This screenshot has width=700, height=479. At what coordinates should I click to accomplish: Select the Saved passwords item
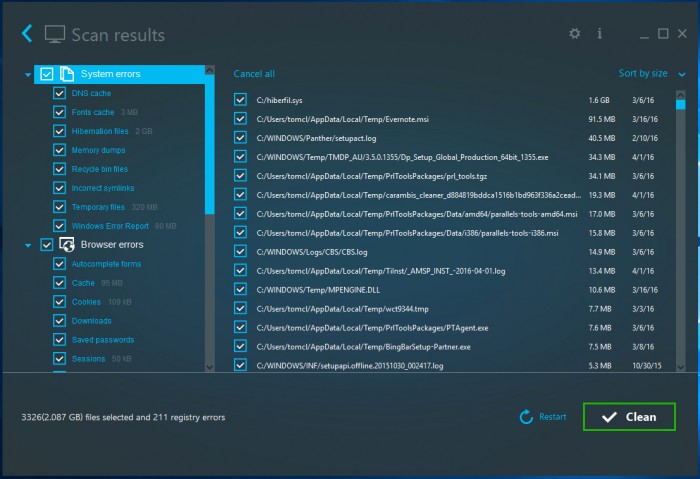[103, 340]
